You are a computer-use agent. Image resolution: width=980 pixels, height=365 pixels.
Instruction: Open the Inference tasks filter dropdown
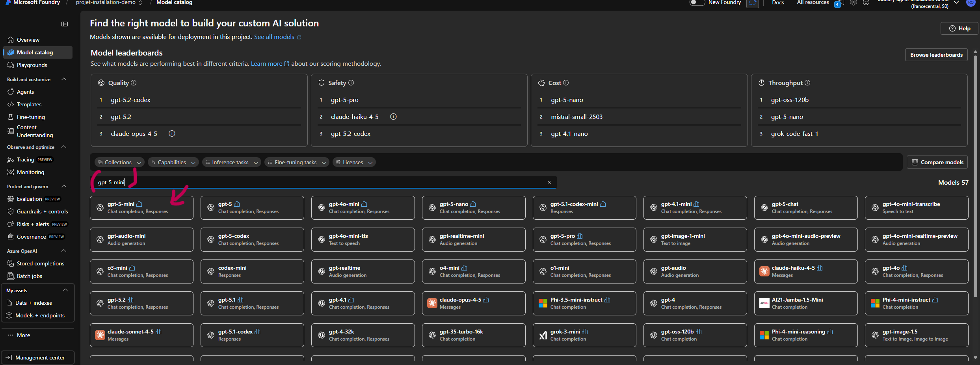(x=231, y=162)
